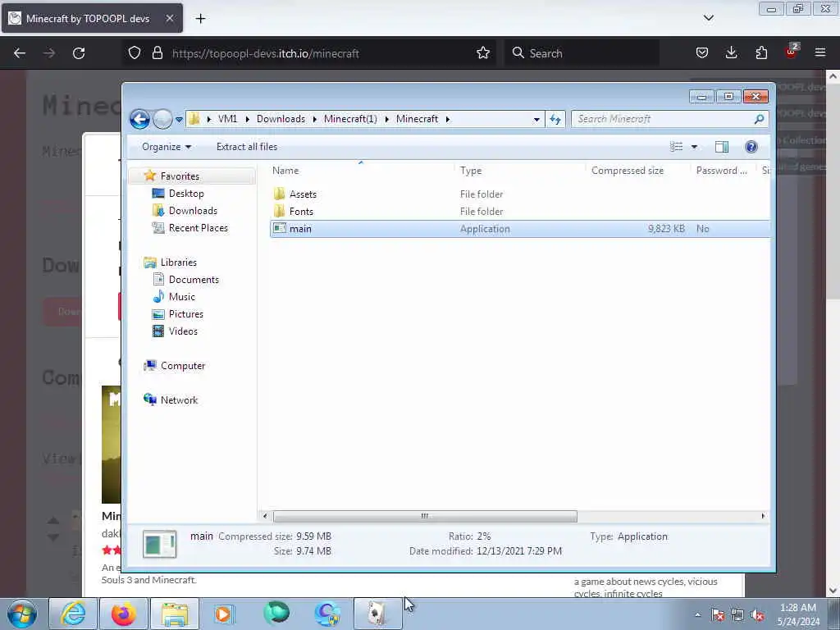
Task: Select the Fonts folder
Action: click(301, 212)
